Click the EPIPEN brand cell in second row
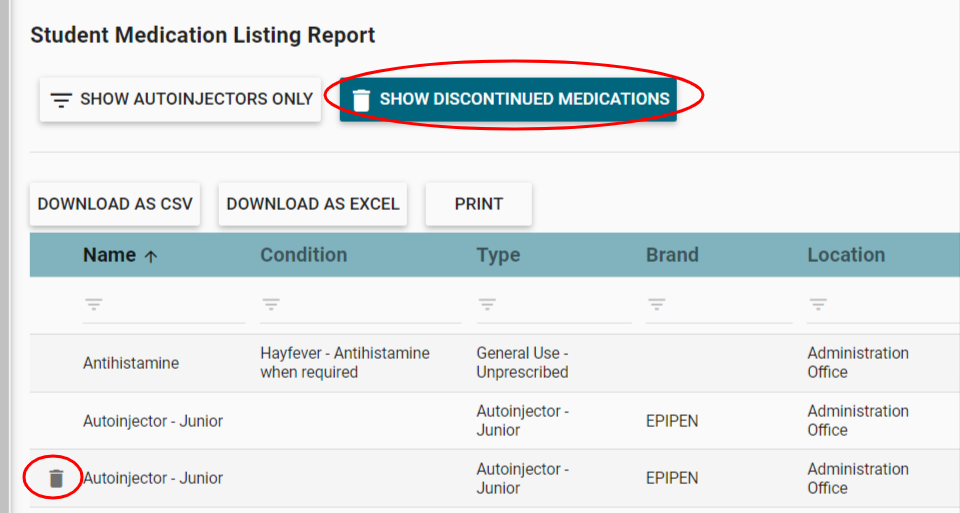 [x=672, y=421]
